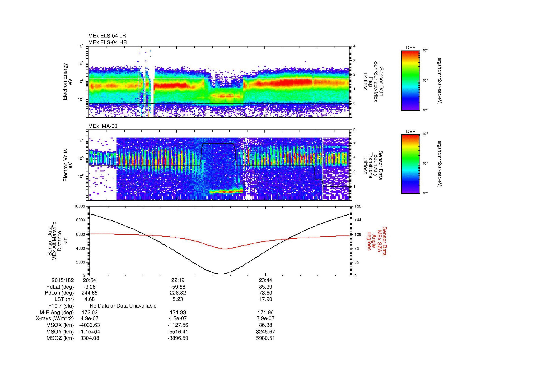Screen dimensions: 555x392
Task: Click the 'X-rays (W/m**2)' row label
Action: click(x=55, y=318)
